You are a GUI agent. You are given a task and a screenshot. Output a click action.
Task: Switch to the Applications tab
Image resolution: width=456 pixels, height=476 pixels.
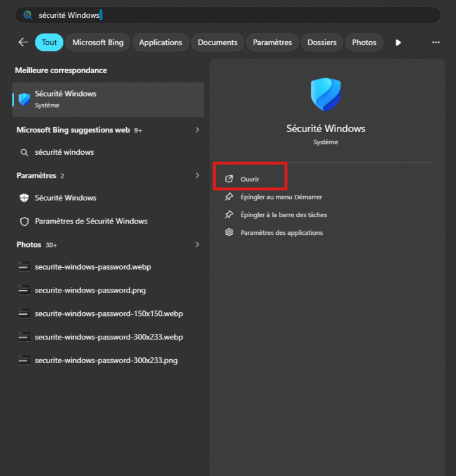tap(160, 43)
